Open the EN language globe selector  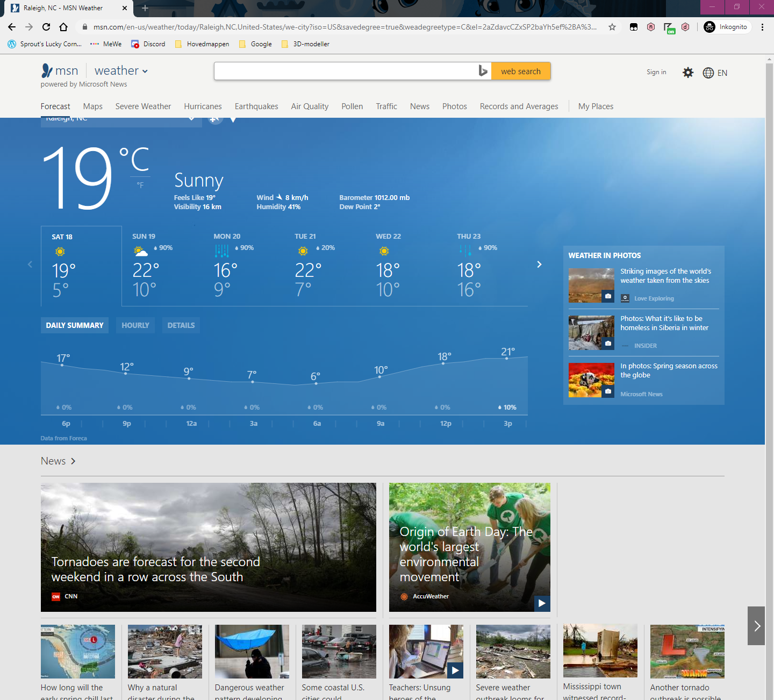715,73
